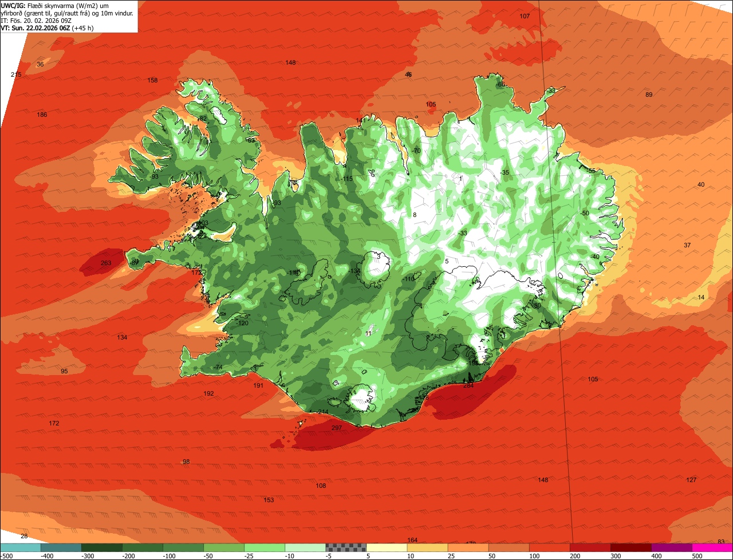Select the purple swatch between 400 and 500
This screenshot has width=733, height=560.
click(671, 547)
